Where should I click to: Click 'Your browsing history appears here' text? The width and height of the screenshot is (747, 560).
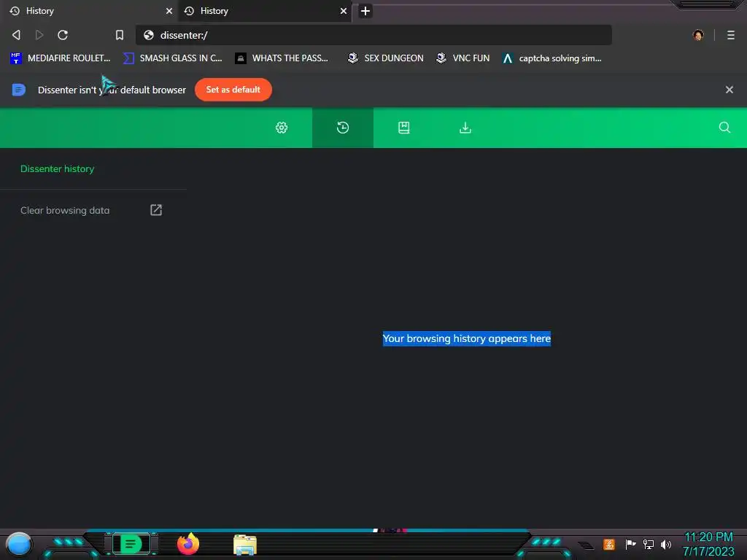pos(467,338)
